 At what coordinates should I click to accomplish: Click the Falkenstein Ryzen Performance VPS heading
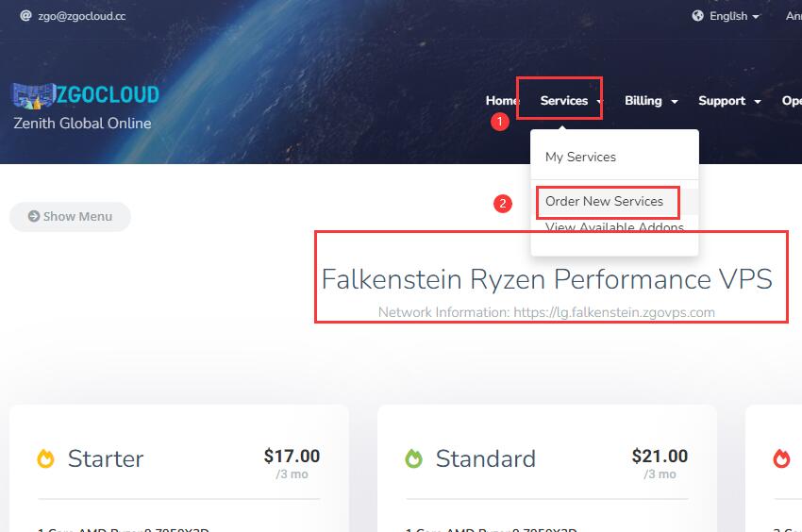point(546,279)
